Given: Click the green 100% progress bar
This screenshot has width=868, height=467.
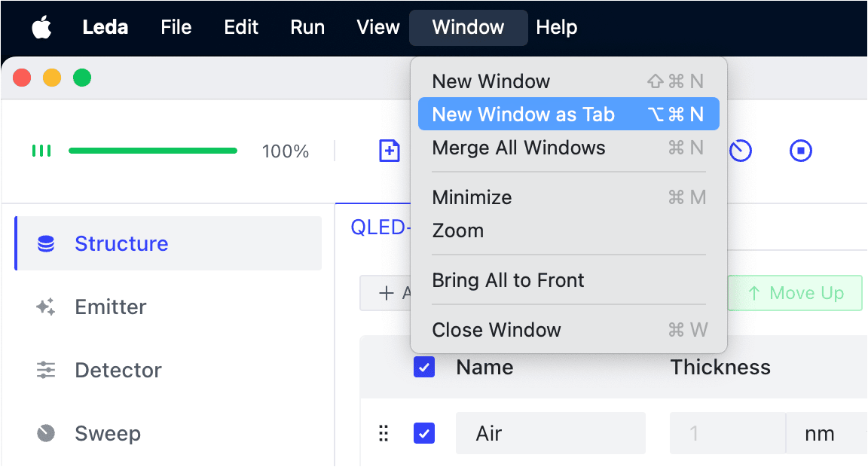Looking at the screenshot, I should tap(153, 151).
